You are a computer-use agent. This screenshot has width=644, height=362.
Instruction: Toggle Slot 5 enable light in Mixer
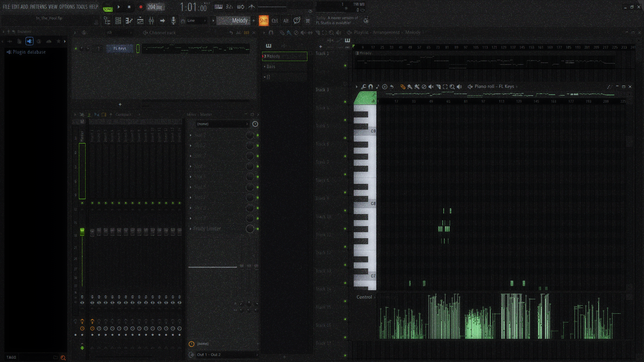point(258,177)
